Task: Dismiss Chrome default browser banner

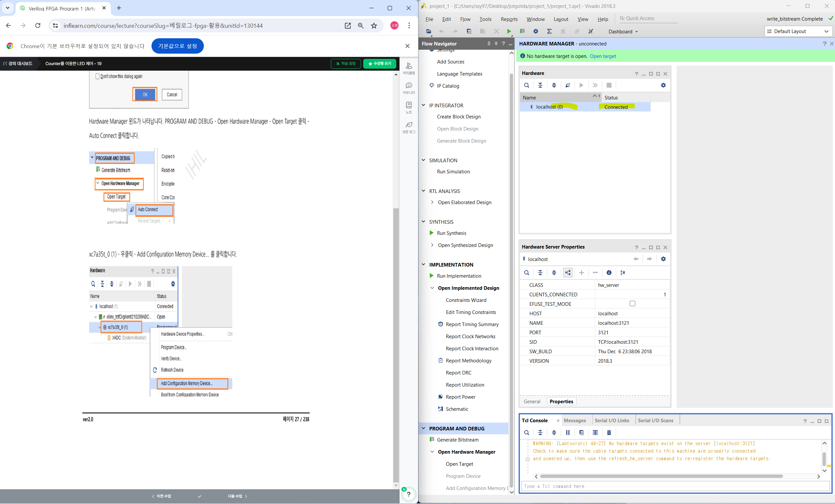Action: tap(407, 46)
